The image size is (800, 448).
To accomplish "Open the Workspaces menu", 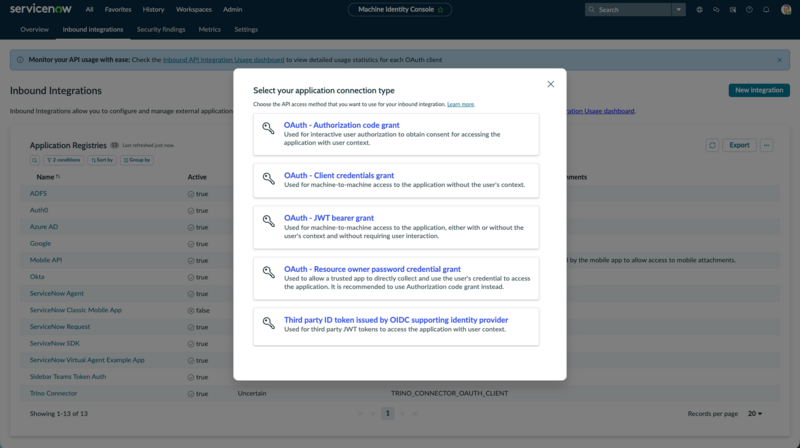I will pyautogui.click(x=193, y=10).
